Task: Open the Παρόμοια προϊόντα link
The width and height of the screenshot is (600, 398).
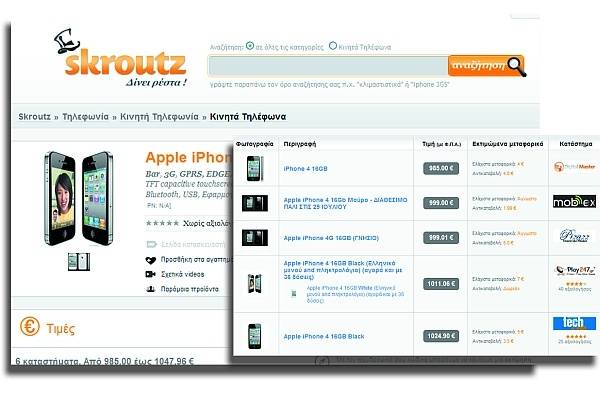Action: tap(189, 289)
